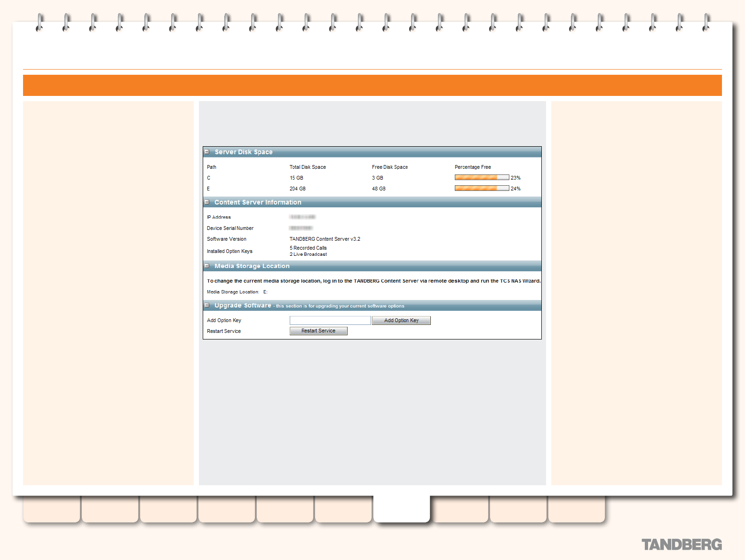Click the "24%" percentage label
The image size is (745, 560).
[x=515, y=189]
